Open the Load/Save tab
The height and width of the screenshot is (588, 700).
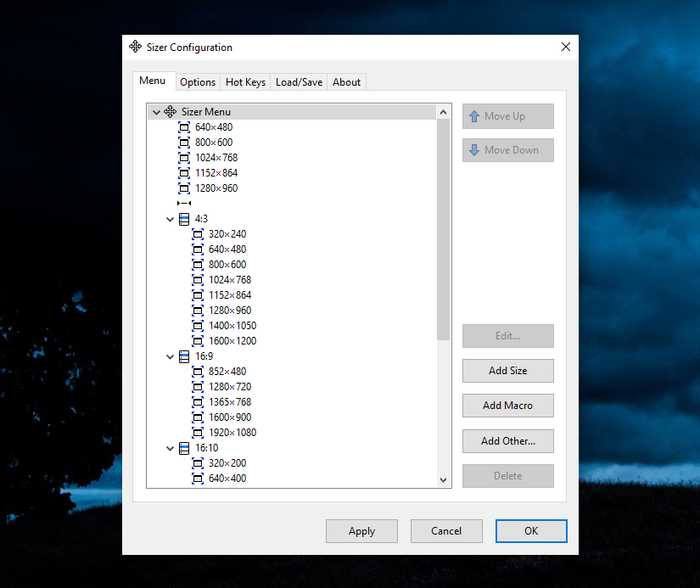coord(300,82)
